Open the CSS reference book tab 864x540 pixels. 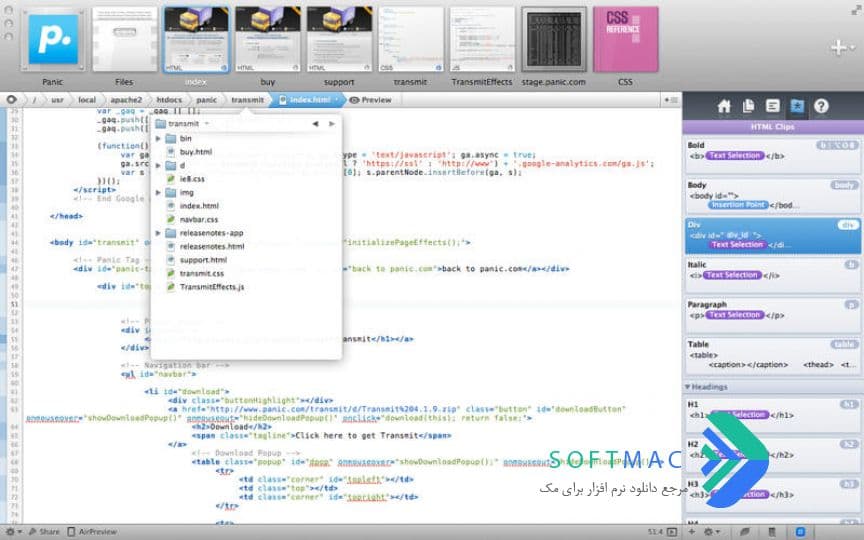pyautogui.click(x=625, y=40)
